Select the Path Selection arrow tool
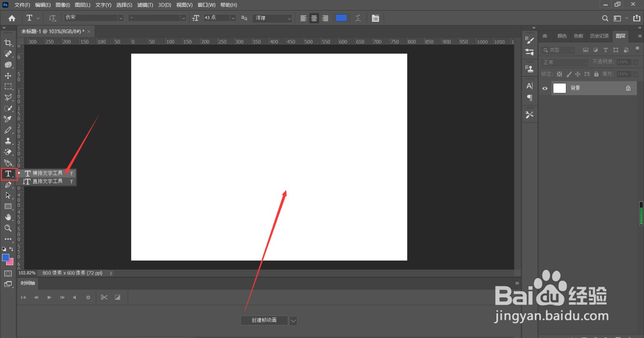 coord(8,196)
